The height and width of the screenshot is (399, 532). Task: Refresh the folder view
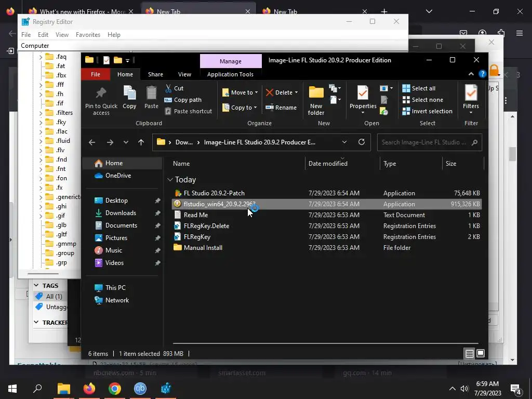(x=362, y=142)
